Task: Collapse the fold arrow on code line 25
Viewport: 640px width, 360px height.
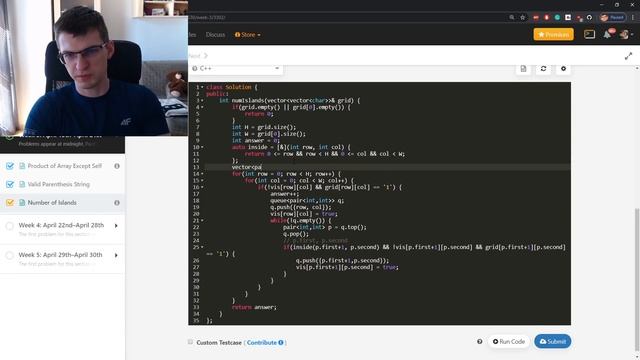Action: pyautogui.click(x=202, y=247)
